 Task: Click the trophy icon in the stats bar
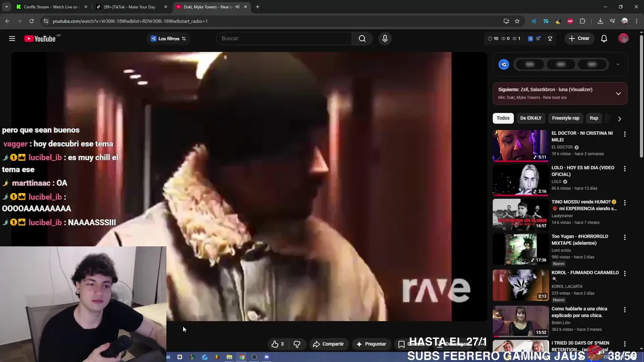click(x=550, y=39)
